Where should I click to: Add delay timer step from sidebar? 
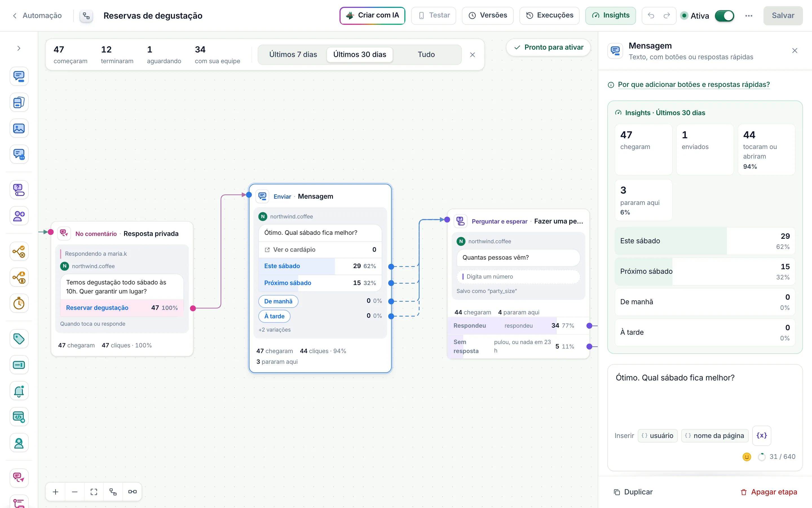[x=19, y=303]
